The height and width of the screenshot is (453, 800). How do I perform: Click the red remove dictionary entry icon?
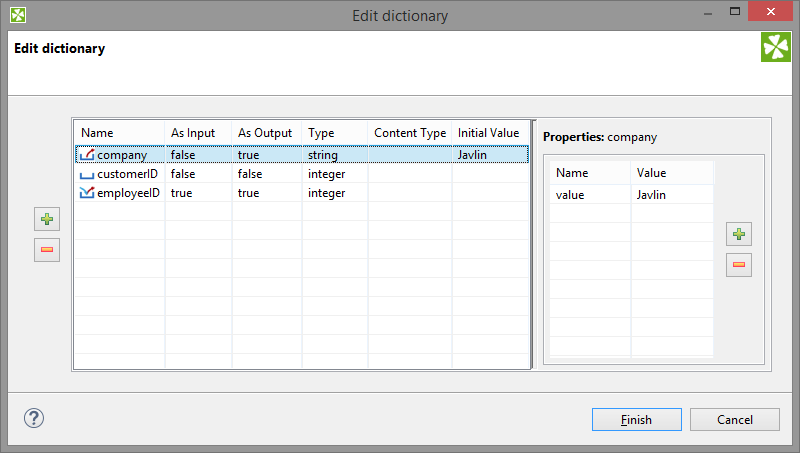tap(47, 250)
